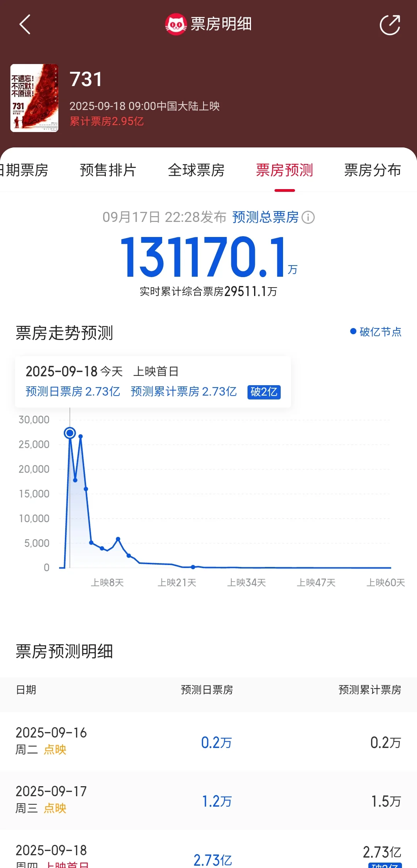Open the 票房分布 tab
Image resolution: width=417 pixels, height=868 pixels.
(372, 170)
